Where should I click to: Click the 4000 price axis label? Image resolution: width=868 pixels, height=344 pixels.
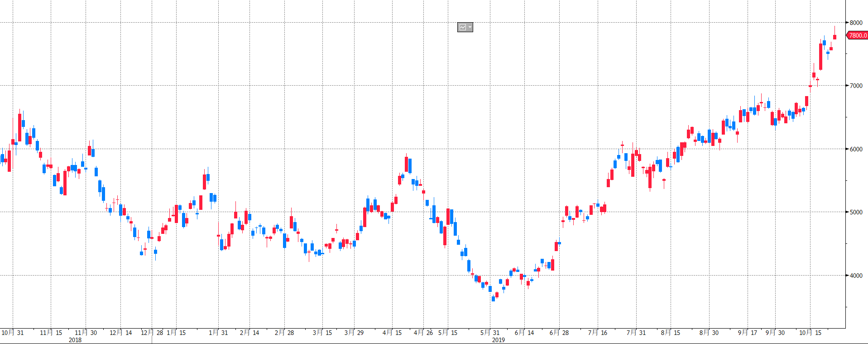tap(856, 276)
